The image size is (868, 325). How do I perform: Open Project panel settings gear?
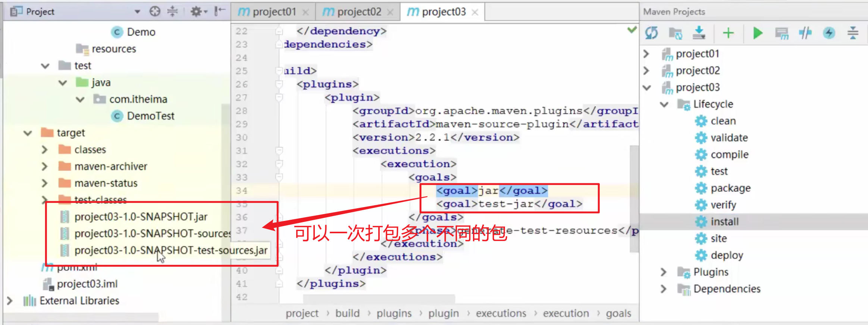[x=199, y=12]
